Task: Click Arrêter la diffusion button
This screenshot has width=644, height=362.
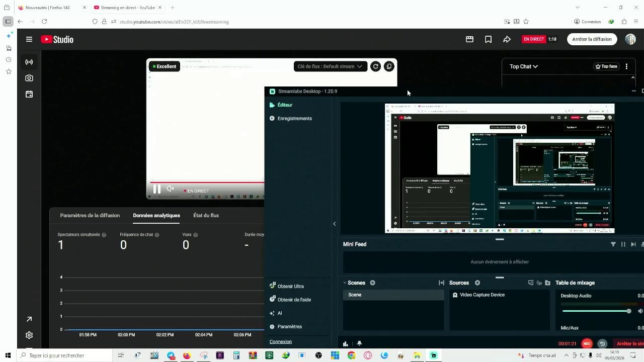Action: point(592,39)
